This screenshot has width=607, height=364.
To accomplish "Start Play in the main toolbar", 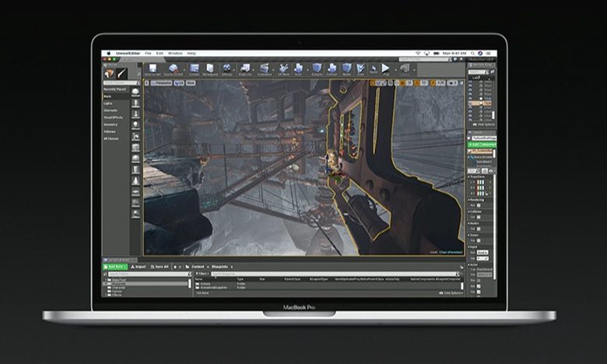I will click(x=385, y=69).
